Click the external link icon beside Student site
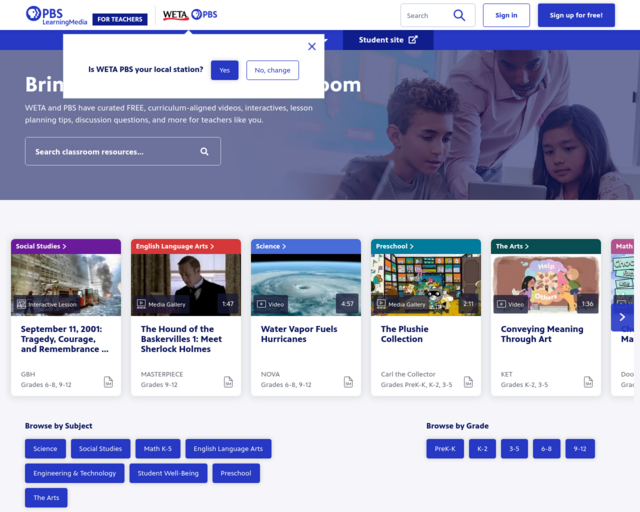640x512 pixels. [413, 40]
